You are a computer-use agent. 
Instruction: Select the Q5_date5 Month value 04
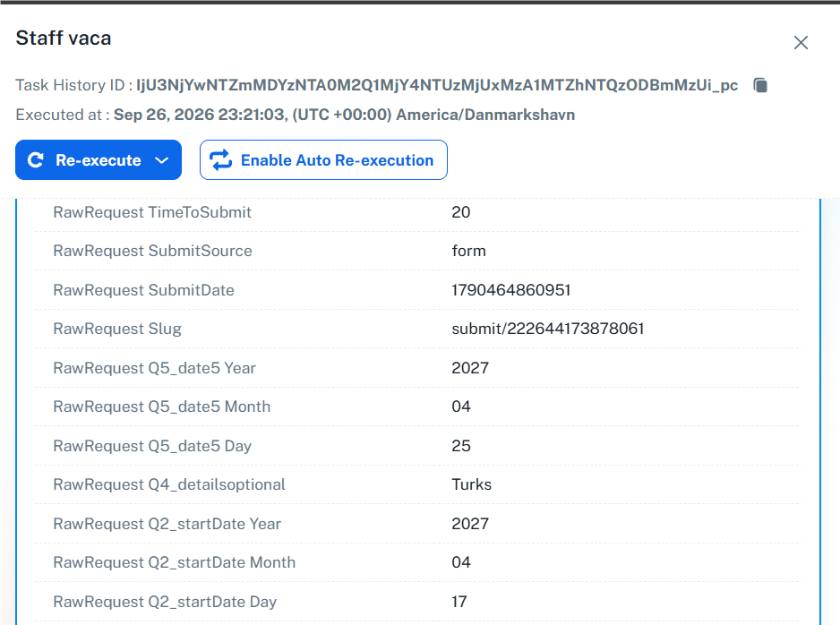(x=460, y=407)
